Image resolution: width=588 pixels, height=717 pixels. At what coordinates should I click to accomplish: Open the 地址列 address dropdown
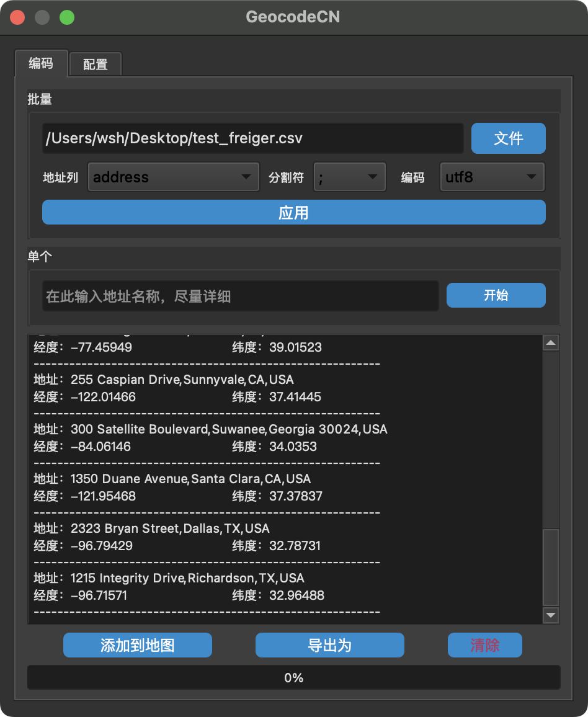coord(173,177)
